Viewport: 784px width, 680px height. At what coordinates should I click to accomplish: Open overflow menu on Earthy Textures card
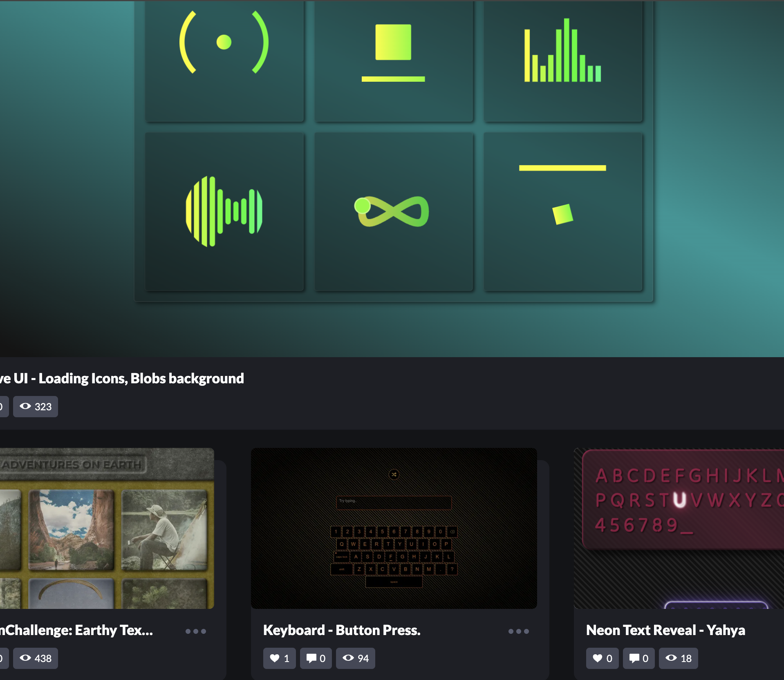tap(196, 632)
